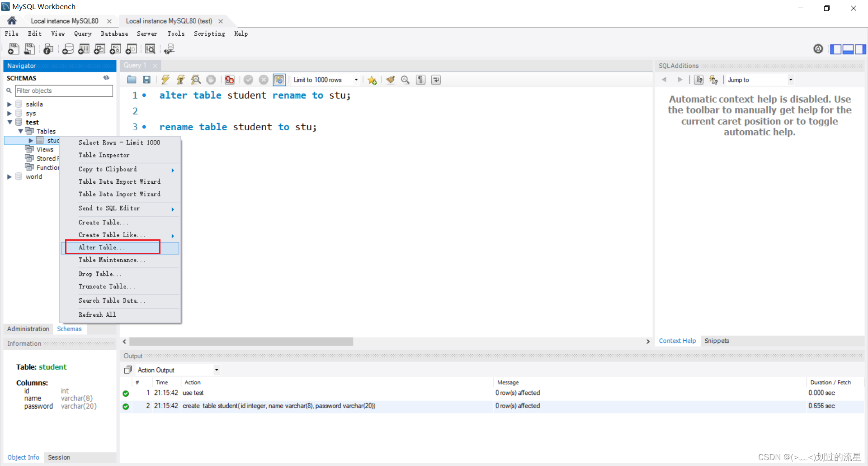
Task: Open the Context Help tab
Action: tap(677, 341)
